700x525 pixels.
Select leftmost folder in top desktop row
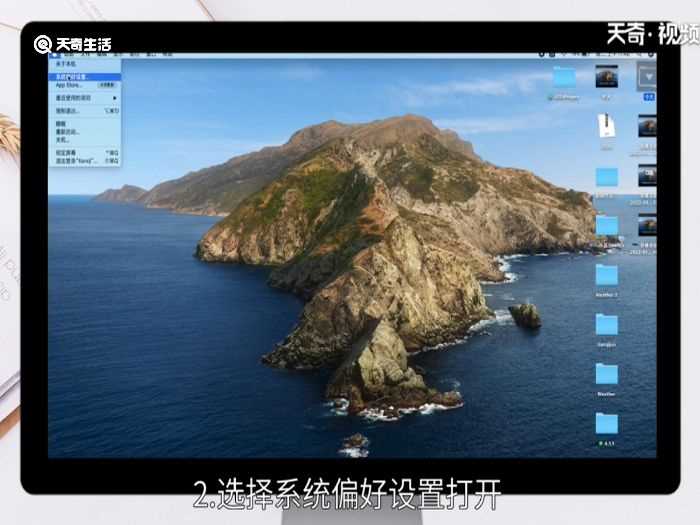tap(564, 78)
